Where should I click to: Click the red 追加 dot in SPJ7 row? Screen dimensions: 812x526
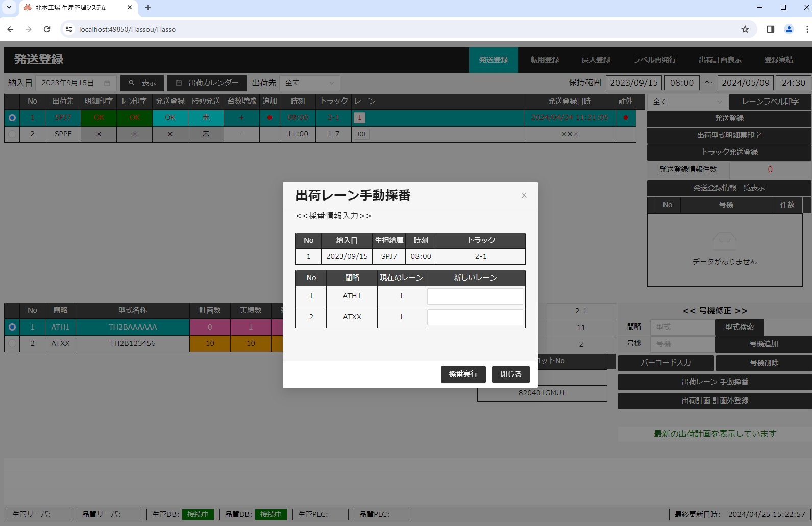tap(269, 118)
